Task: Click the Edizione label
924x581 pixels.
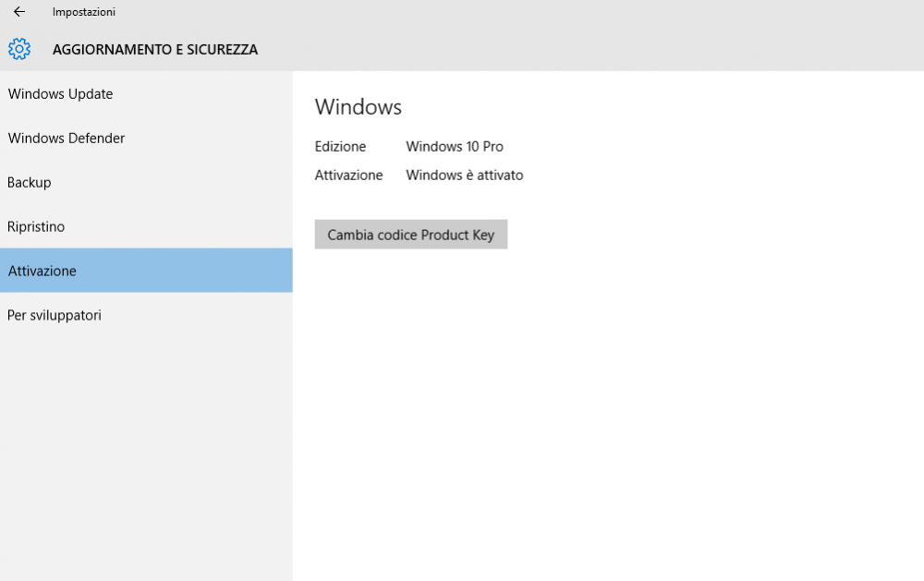Action: pos(340,146)
